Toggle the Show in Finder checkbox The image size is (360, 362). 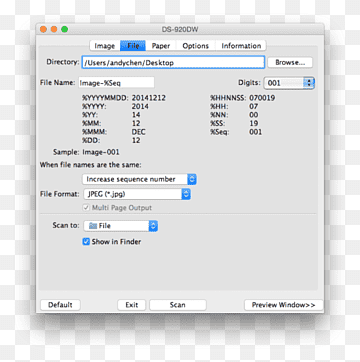pyautogui.click(x=86, y=242)
